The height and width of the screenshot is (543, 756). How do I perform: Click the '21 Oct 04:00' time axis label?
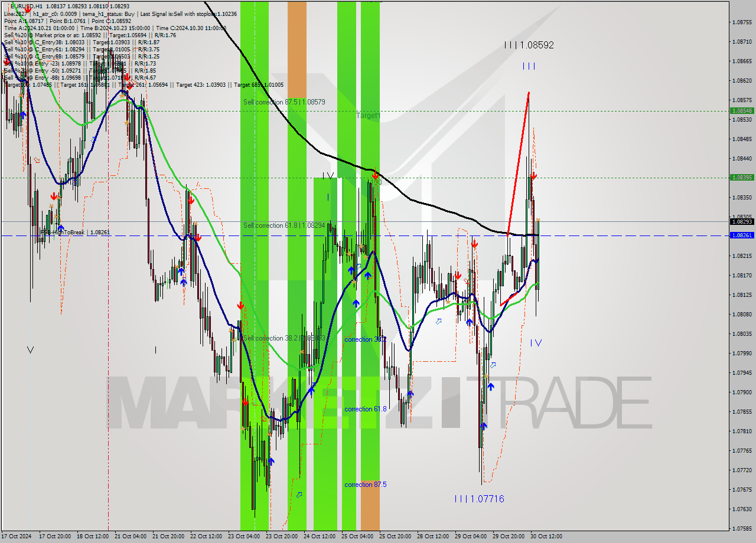(131, 537)
